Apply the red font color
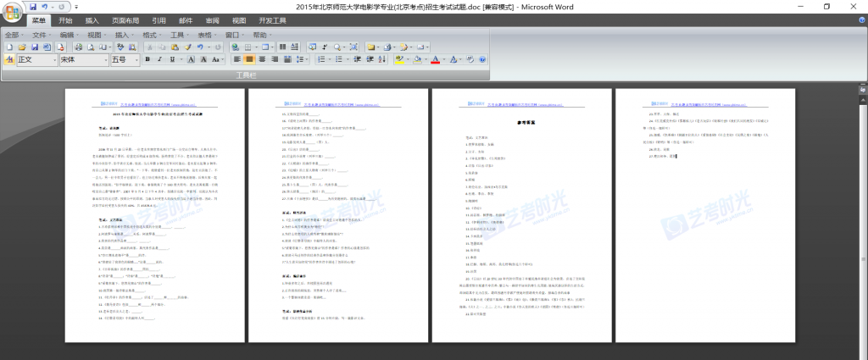 (435, 60)
